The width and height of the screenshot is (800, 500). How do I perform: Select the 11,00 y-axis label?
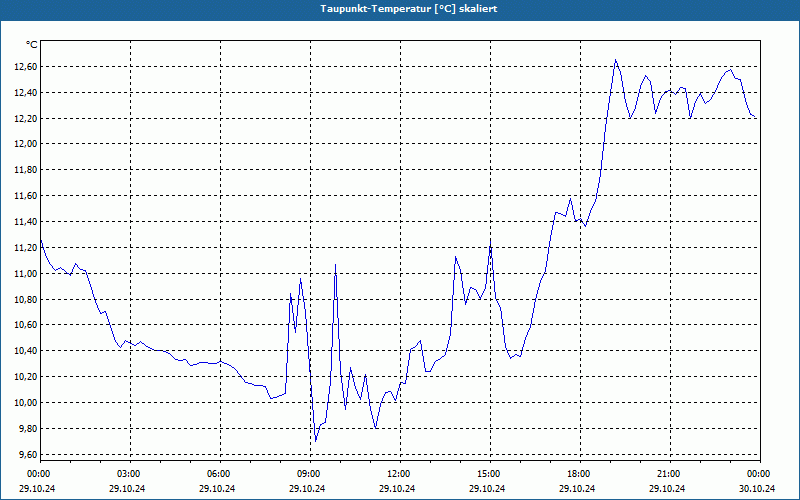[26, 273]
